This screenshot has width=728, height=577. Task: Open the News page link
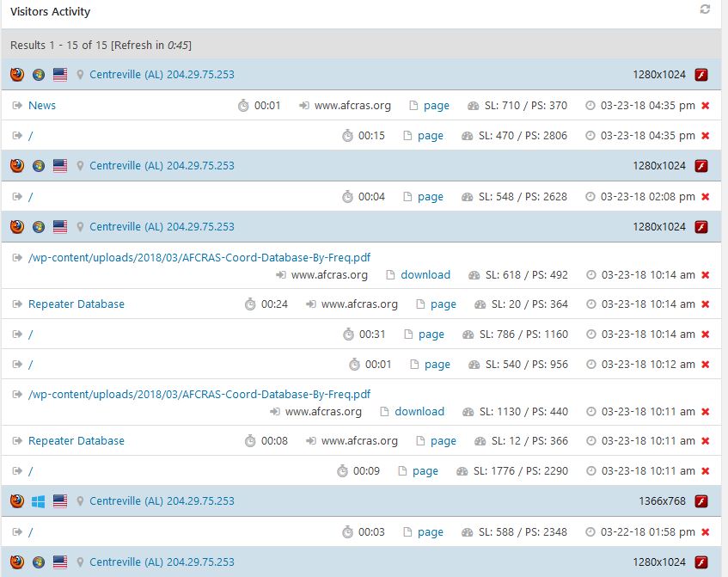42,106
